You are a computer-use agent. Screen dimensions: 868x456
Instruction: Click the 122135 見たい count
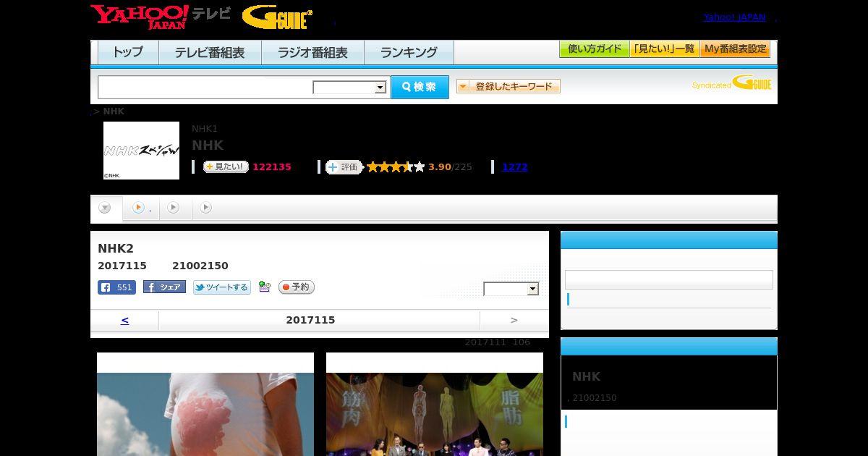pos(272,167)
